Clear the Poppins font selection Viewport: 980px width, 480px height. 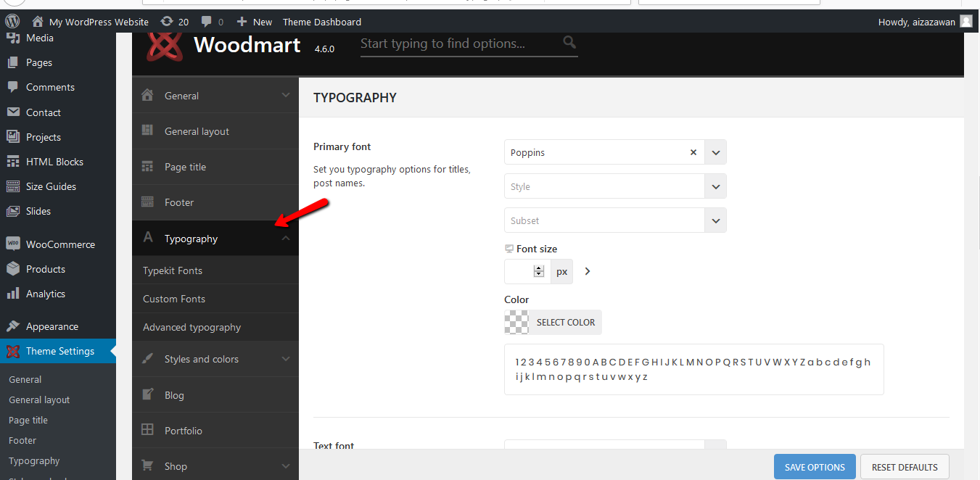pyautogui.click(x=693, y=152)
